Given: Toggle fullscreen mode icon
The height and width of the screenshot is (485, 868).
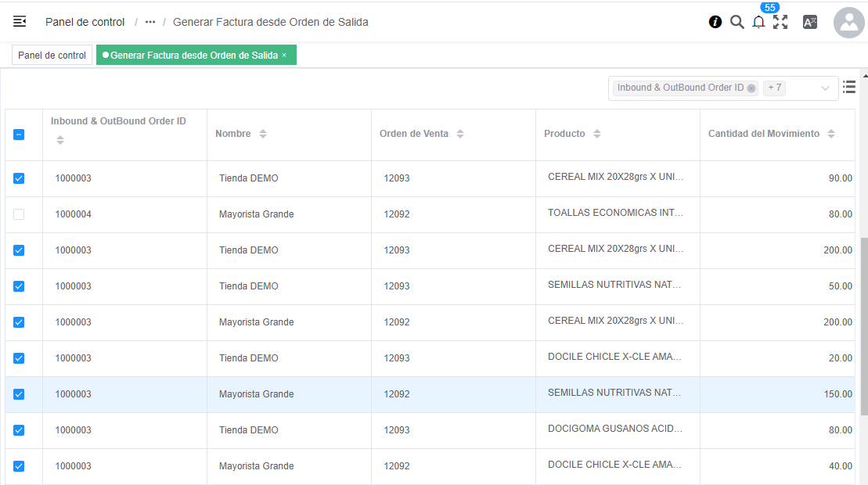Looking at the screenshot, I should click(780, 22).
